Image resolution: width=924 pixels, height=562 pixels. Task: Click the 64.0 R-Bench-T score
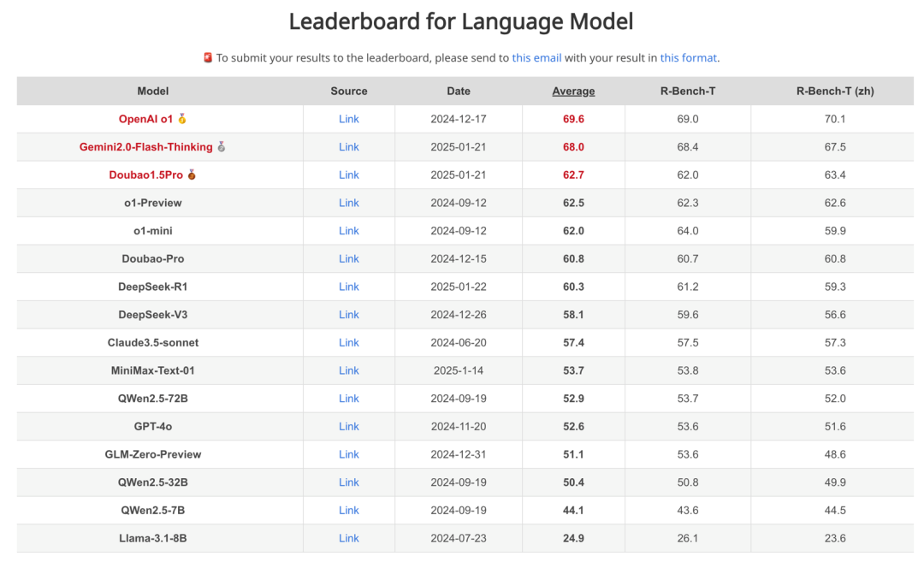[x=688, y=231]
